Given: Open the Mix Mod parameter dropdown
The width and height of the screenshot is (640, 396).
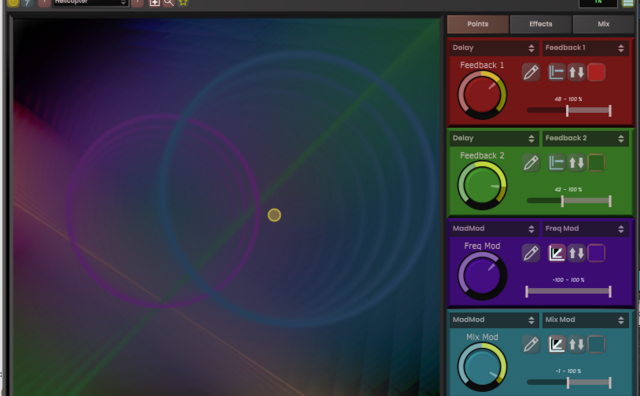Looking at the screenshot, I should point(585,320).
